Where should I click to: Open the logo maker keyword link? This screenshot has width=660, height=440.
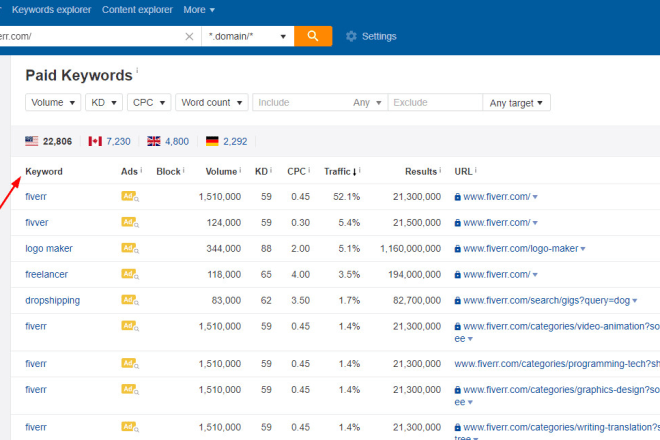tap(49, 248)
